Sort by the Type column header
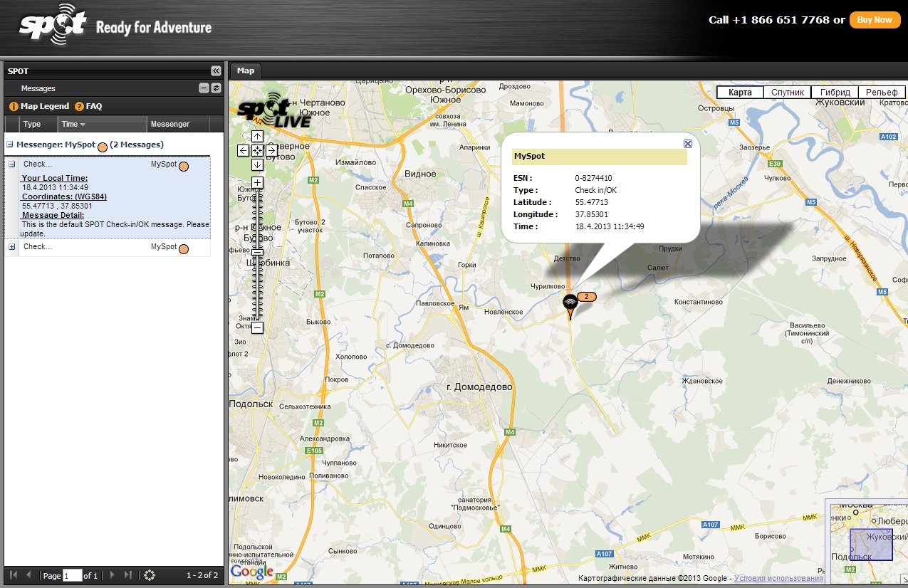Viewport: 908px width, 588px height. tap(38, 124)
